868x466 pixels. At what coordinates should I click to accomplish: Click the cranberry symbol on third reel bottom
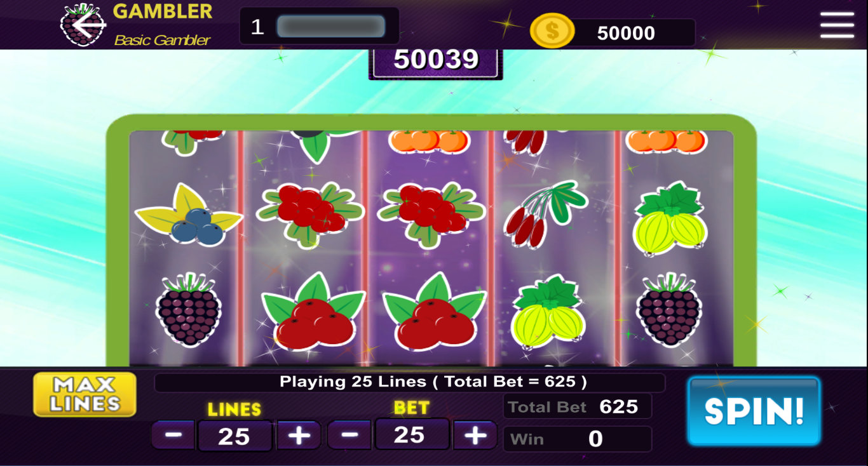click(x=435, y=313)
